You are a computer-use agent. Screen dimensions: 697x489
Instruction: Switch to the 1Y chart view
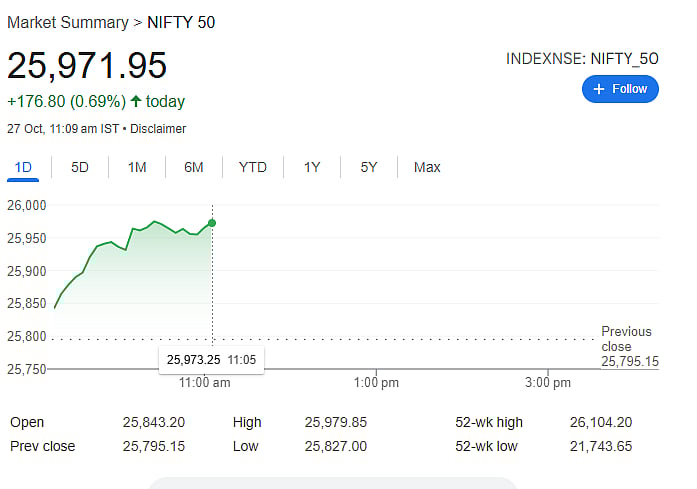pyautogui.click(x=312, y=167)
